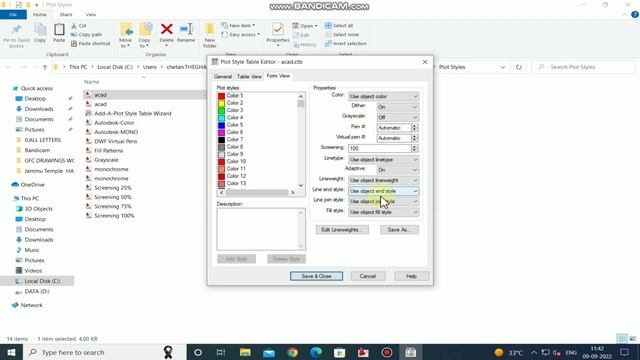640x360 pixels.
Task: Click Select all in Explorer ribbon
Action: click(339, 25)
